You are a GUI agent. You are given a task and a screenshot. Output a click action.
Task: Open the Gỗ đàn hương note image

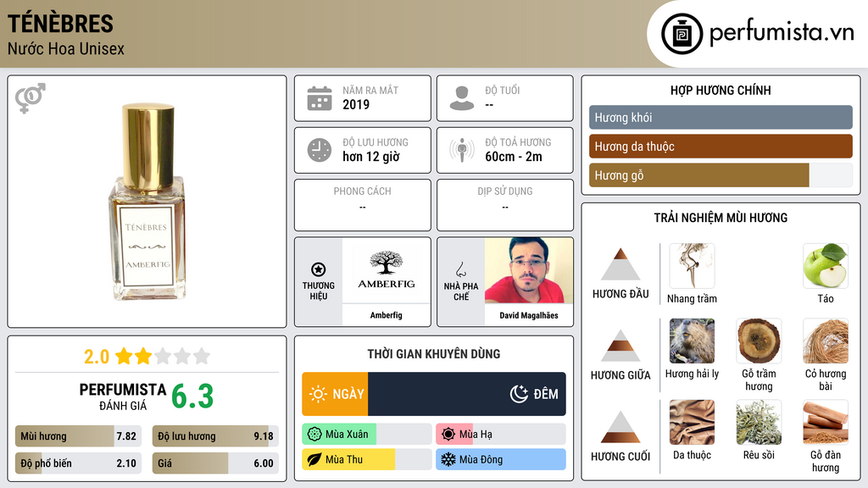coord(826,422)
